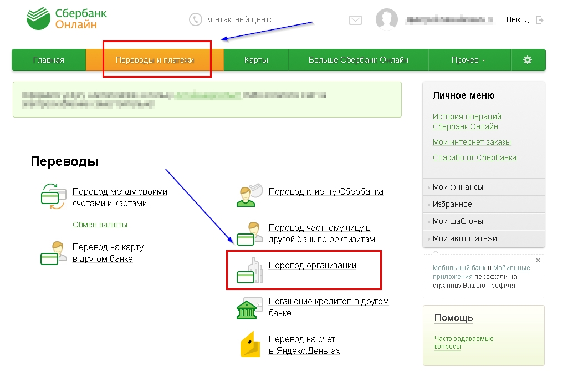588x371 pixels.
Task: Click the organization transfer building icon
Action: [x=250, y=271]
